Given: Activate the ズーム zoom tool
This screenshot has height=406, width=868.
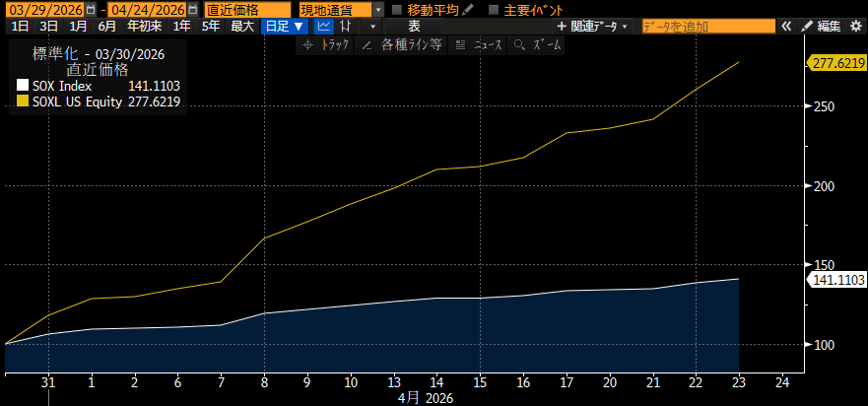Looking at the screenshot, I should click(x=536, y=45).
